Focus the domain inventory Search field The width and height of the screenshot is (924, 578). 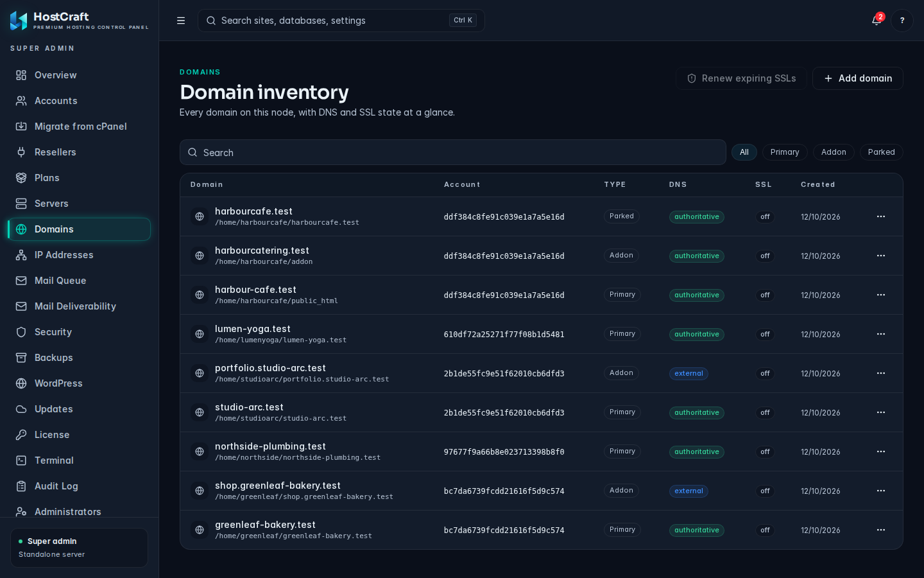[x=453, y=152]
